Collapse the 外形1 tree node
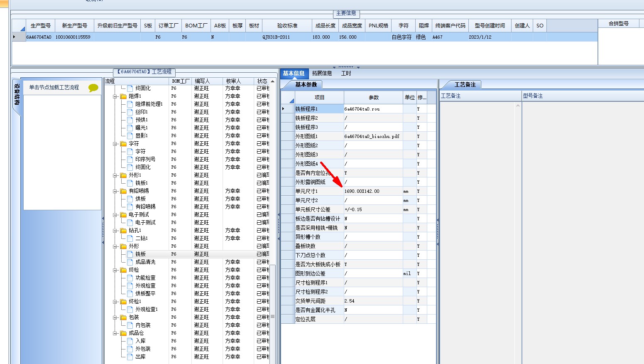Viewport: 644px width, 364px height. pos(115,175)
